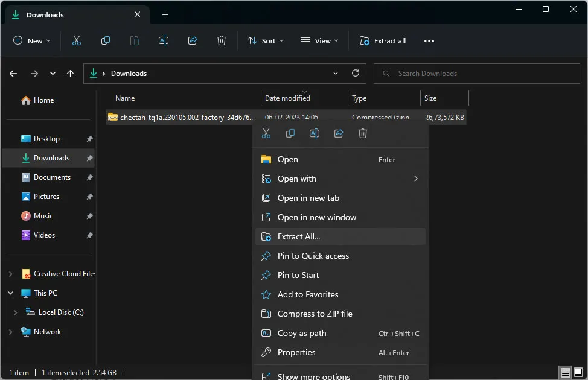Click the Extract all toolbar button

tap(383, 40)
